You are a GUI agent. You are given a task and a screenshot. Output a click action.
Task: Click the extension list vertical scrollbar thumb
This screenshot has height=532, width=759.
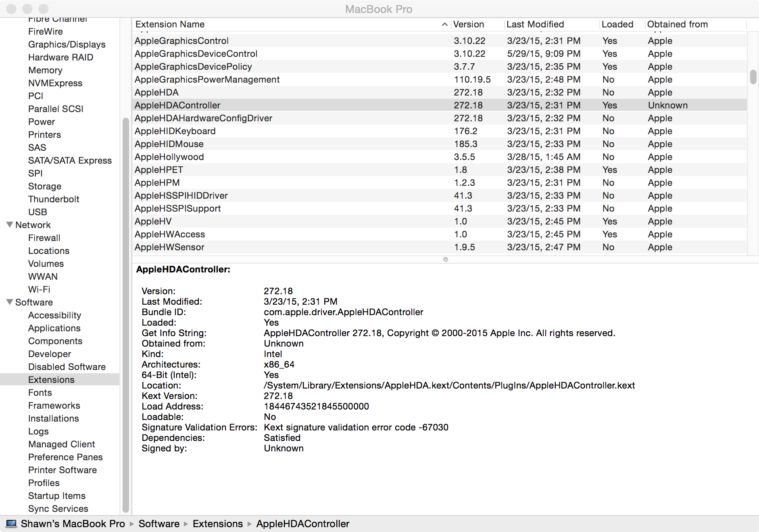tap(753, 77)
